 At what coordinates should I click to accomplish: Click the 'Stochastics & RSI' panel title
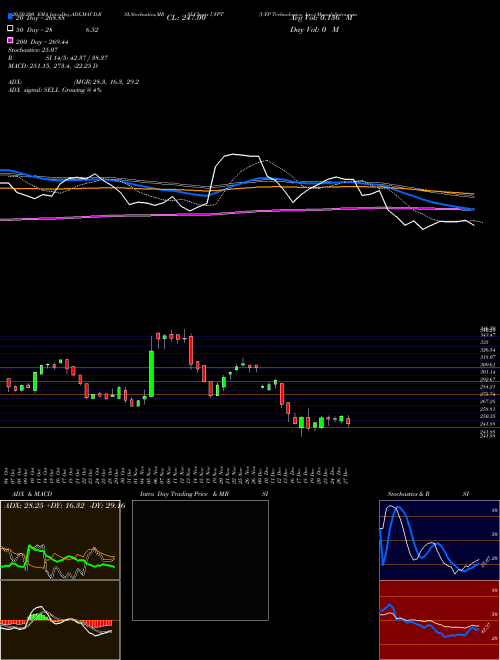[428, 494]
